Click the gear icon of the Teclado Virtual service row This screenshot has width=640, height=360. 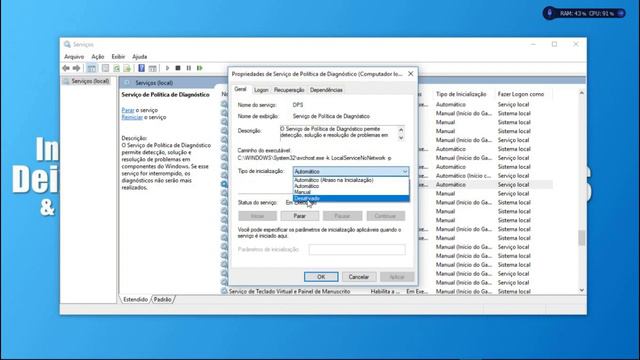(x=224, y=291)
